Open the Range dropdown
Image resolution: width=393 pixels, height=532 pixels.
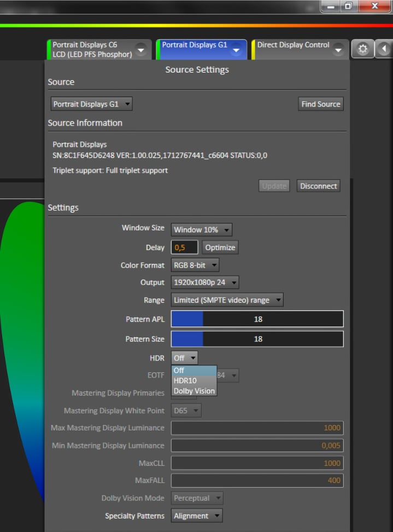(x=227, y=300)
